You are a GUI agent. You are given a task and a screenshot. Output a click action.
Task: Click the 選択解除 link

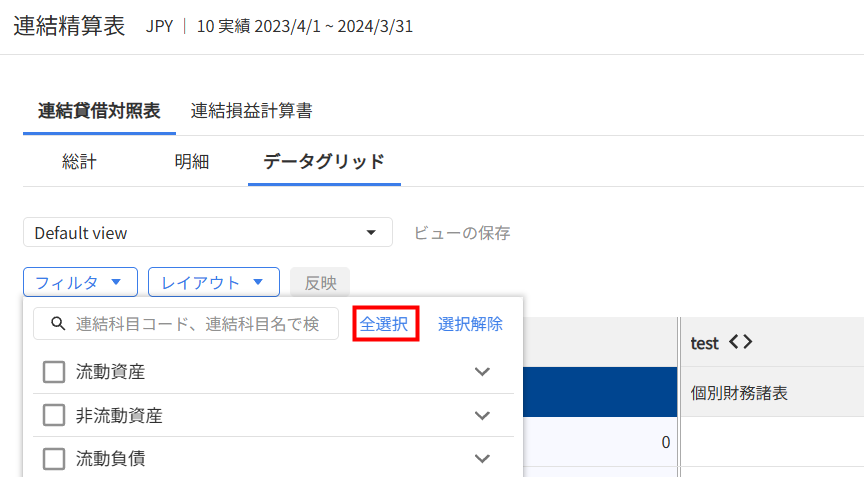point(470,324)
